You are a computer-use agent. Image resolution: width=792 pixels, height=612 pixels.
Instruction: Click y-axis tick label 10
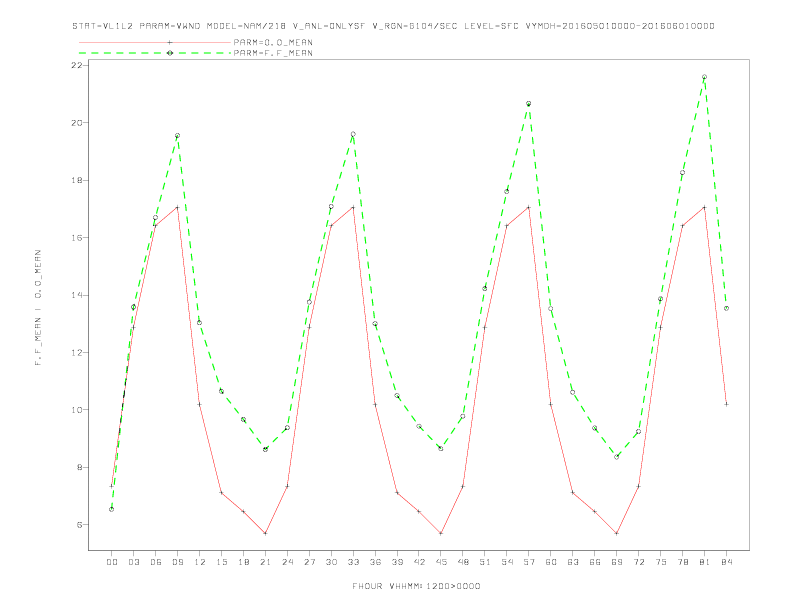point(77,410)
